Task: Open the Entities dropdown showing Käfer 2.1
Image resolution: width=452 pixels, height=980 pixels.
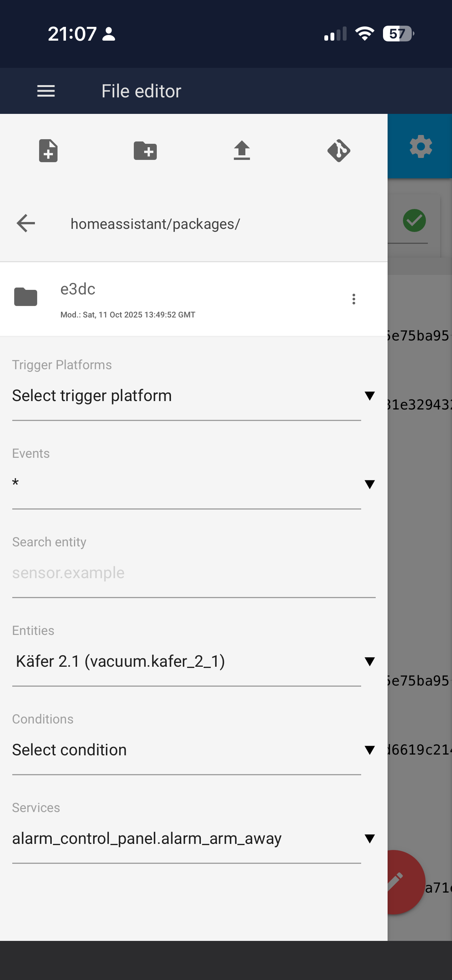Action: (194, 661)
